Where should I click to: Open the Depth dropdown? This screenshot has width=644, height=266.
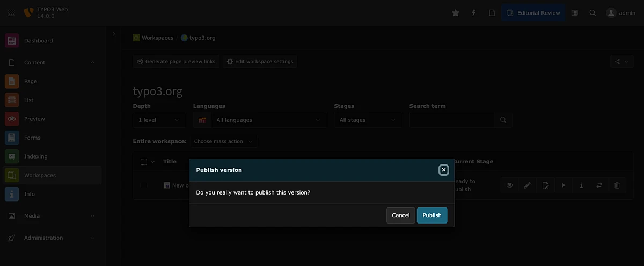tap(159, 120)
